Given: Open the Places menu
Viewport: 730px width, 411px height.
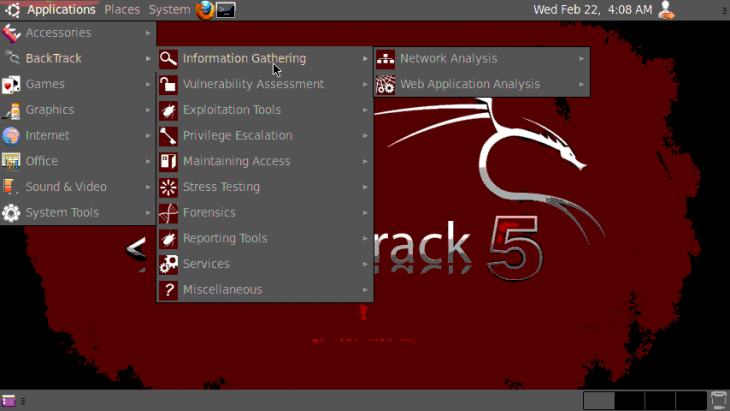Looking at the screenshot, I should 122,10.
